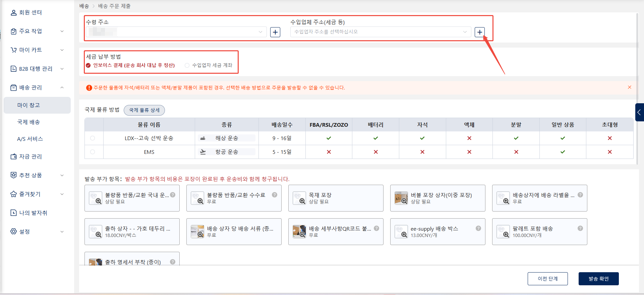The width and height of the screenshot is (644, 295).
Task: Click the 회원 센터 user icon
Action: (13, 13)
